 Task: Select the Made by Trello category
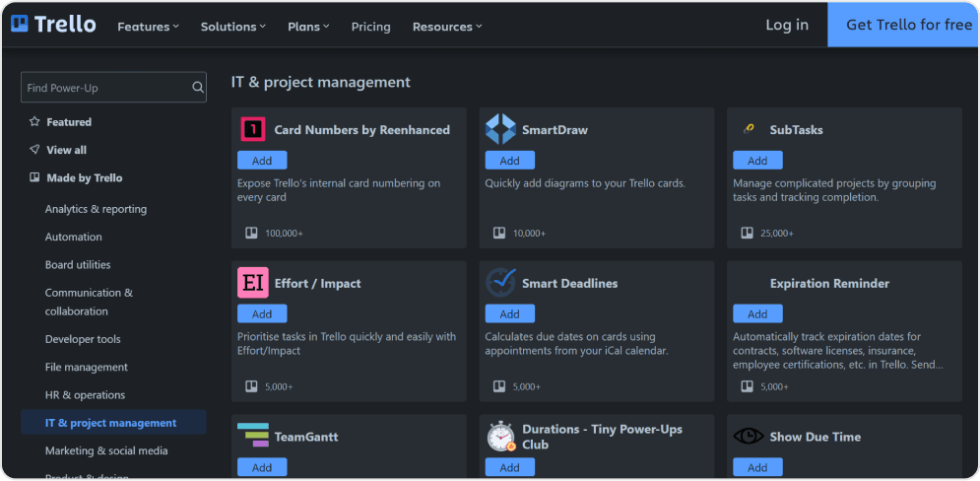pos(85,178)
